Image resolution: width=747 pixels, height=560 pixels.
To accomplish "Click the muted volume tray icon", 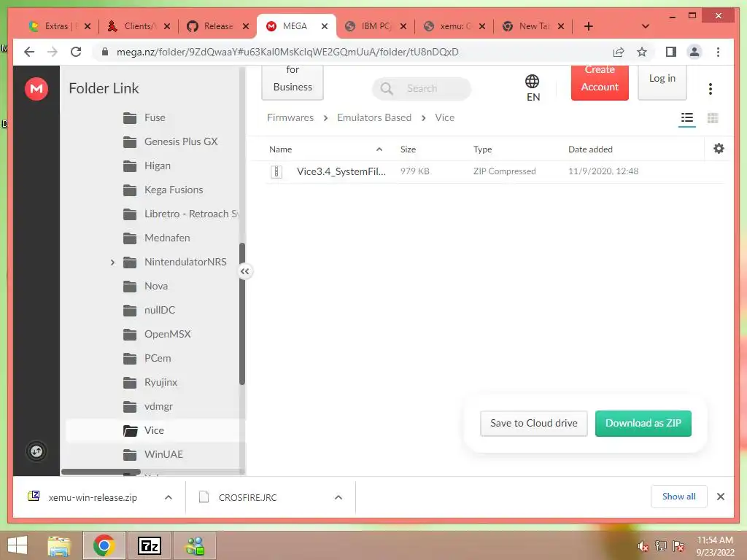I will point(643,545).
